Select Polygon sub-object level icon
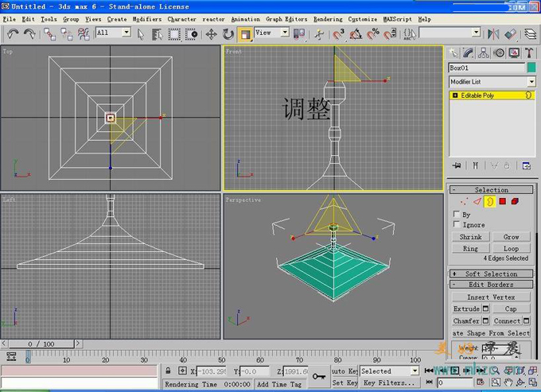The height and width of the screenshot is (392, 541). coord(503,202)
